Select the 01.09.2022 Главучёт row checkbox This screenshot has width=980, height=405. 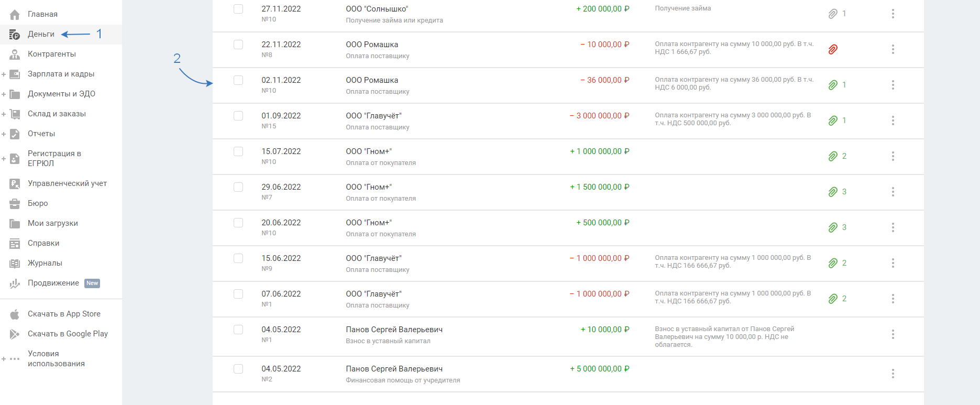(238, 116)
